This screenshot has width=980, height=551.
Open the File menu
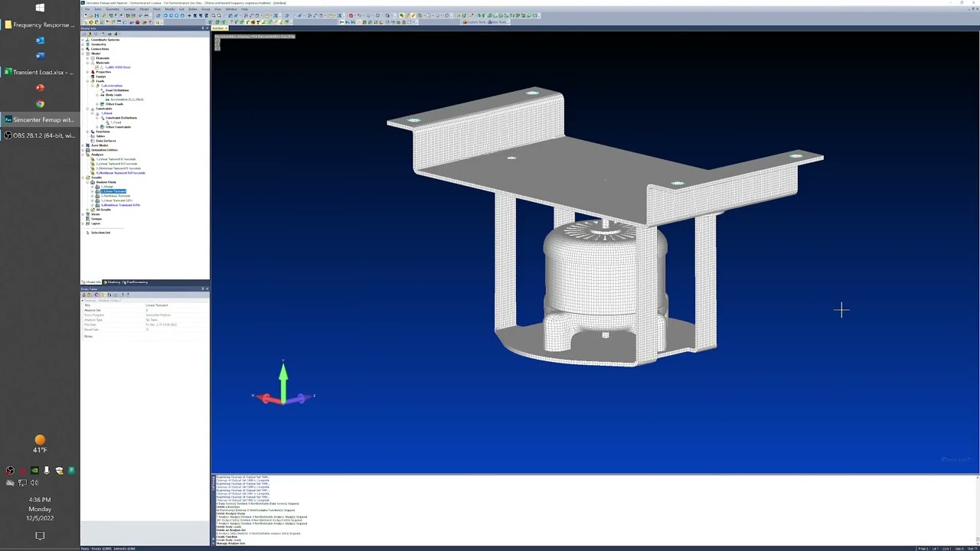[87, 9]
